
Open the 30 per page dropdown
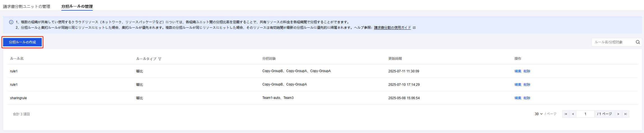[x=539, y=114]
